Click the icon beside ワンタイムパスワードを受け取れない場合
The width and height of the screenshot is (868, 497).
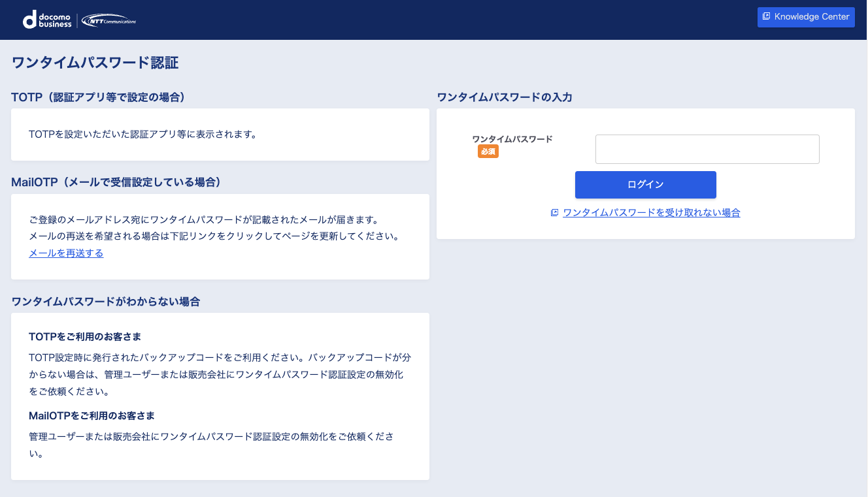point(554,213)
